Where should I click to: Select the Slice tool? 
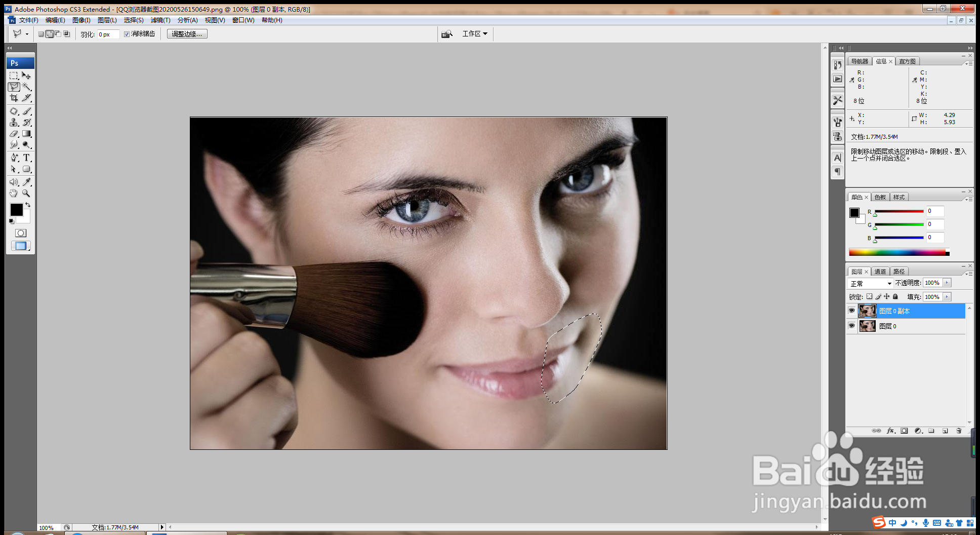(27, 98)
